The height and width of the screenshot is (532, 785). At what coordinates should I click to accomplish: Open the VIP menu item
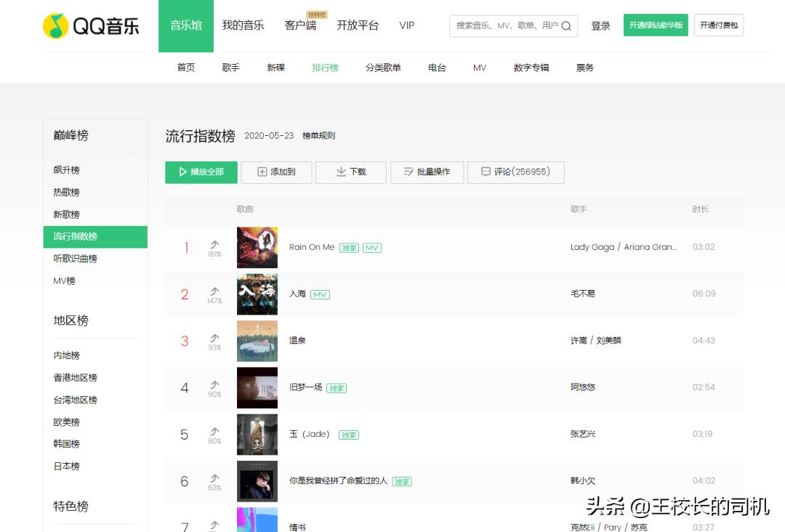click(x=406, y=25)
